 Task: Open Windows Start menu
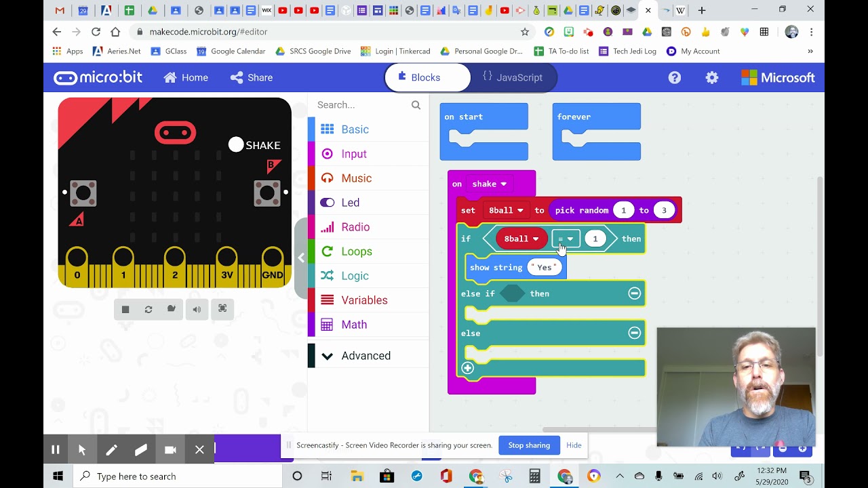[58, 476]
